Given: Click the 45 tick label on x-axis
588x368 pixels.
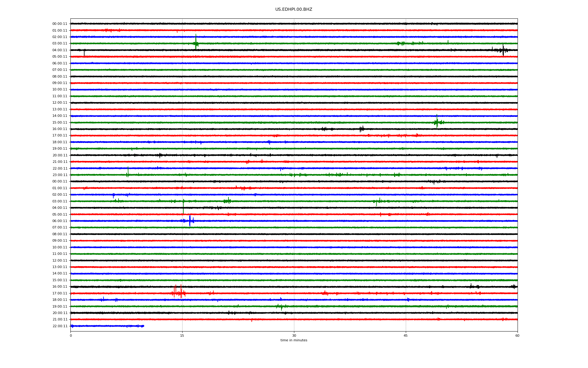Looking at the screenshot, I should coord(405,335).
